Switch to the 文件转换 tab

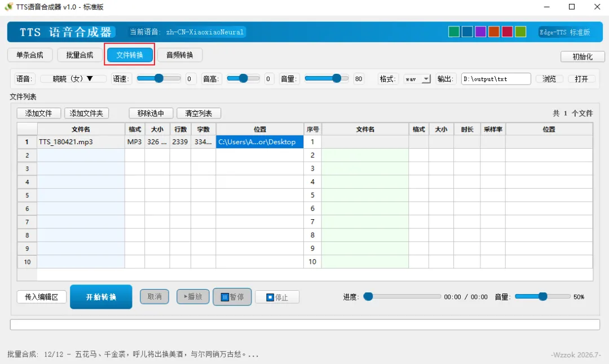(129, 55)
